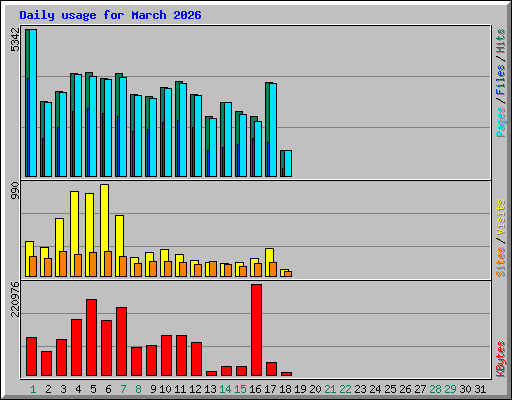This screenshot has width=512, height=400.
Task: Click the tall red KBytes bar for day 16
Action: pos(256,330)
